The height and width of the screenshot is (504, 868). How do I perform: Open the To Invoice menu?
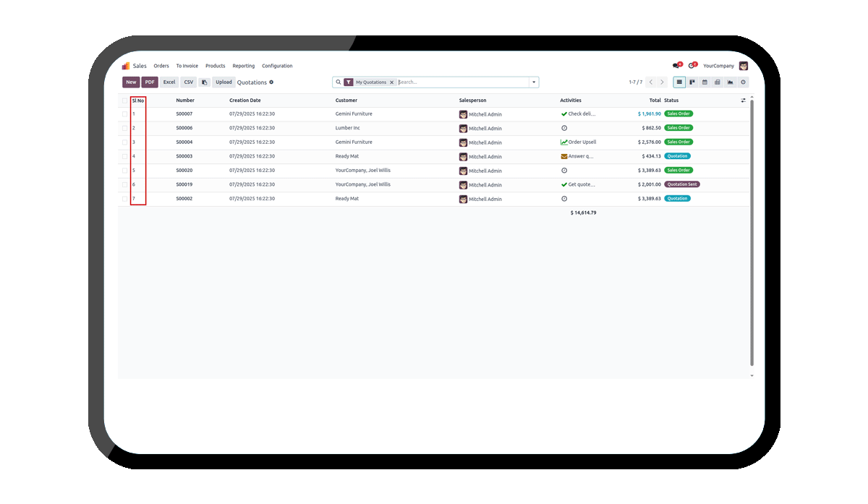pyautogui.click(x=187, y=66)
